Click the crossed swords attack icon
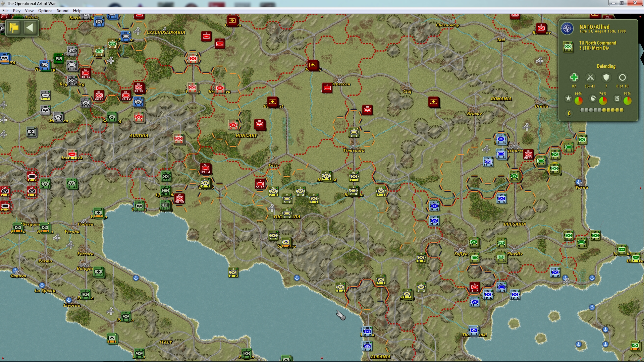 [590, 77]
